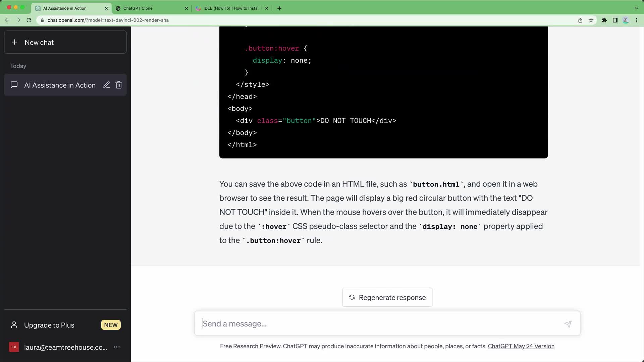Viewport: 644px width, 362px height.
Task: Bookmark the page with the star icon
Action: pyautogui.click(x=591, y=20)
